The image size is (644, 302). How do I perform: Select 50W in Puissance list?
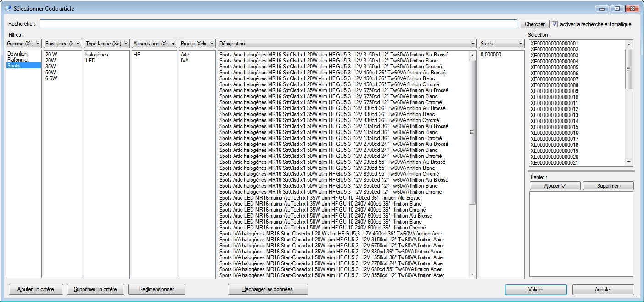62,73
